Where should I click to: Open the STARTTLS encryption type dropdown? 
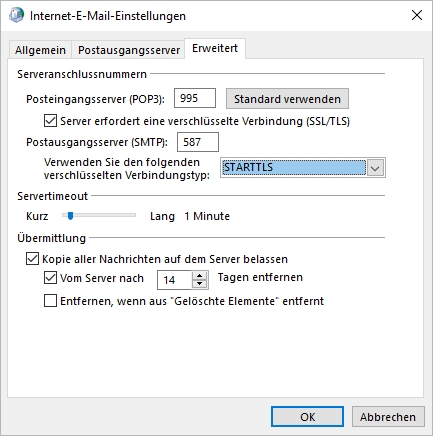click(x=293, y=167)
